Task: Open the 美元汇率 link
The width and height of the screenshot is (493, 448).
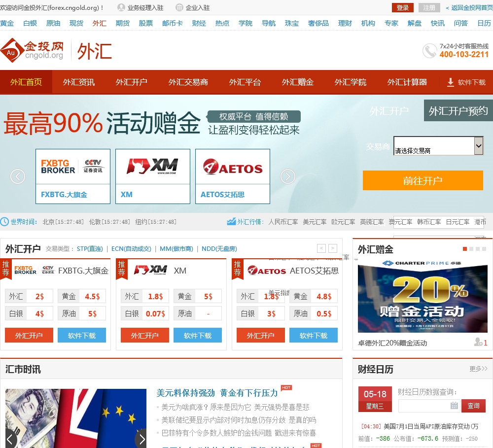Action: click(315, 222)
